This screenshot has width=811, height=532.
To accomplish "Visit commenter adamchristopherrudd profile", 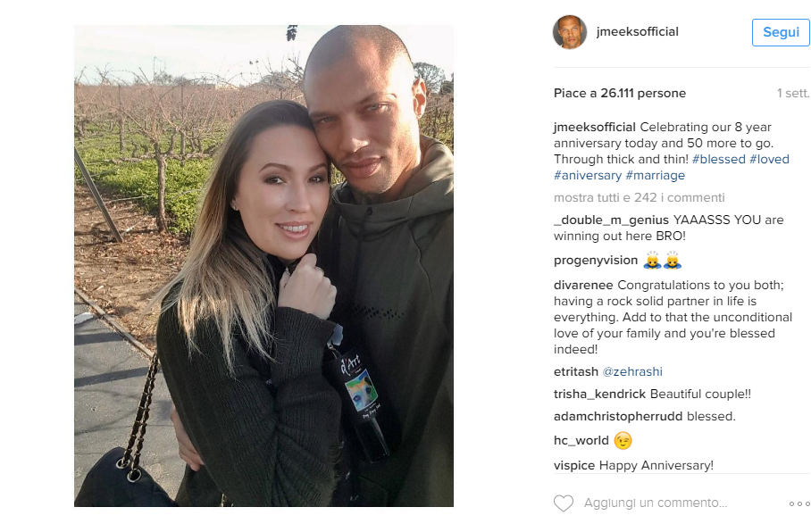I will coord(618,416).
